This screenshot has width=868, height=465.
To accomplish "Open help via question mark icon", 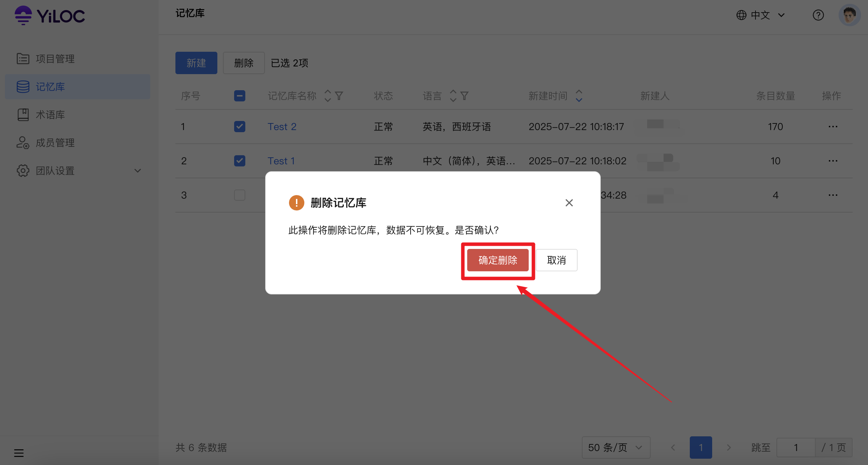I will click(x=818, y=15).
